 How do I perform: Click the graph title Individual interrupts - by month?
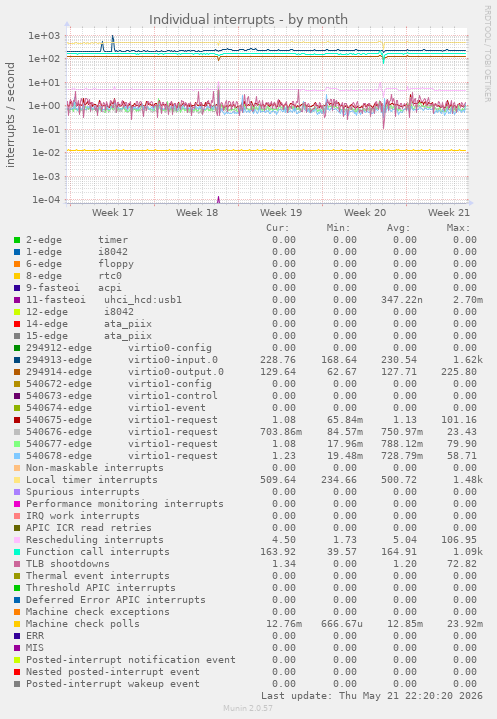248,20
